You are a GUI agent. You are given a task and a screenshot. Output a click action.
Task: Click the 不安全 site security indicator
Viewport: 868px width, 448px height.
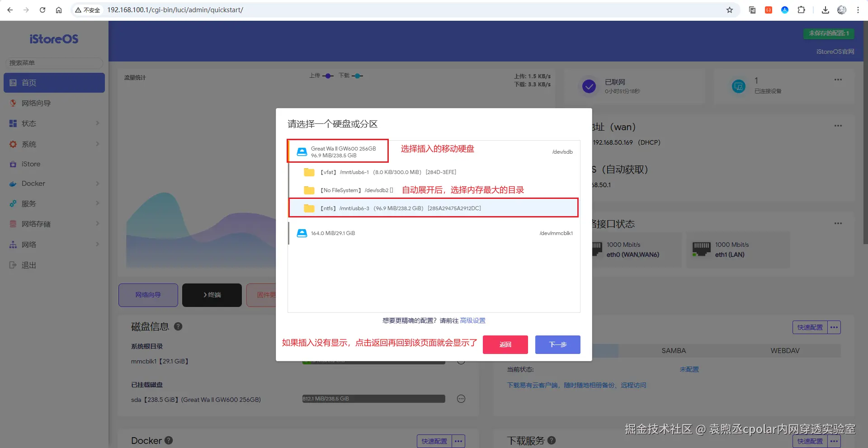click(x=88, y=10)
